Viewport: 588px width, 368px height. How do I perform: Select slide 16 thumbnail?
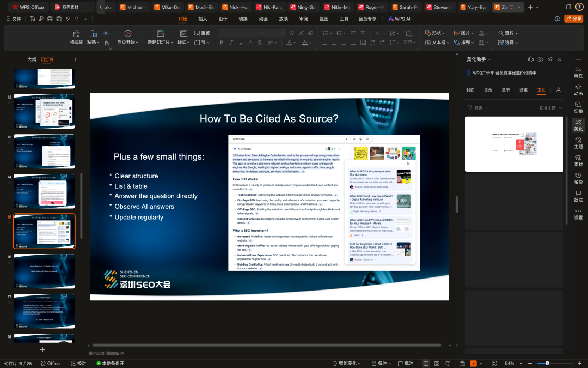pos(44,271)
